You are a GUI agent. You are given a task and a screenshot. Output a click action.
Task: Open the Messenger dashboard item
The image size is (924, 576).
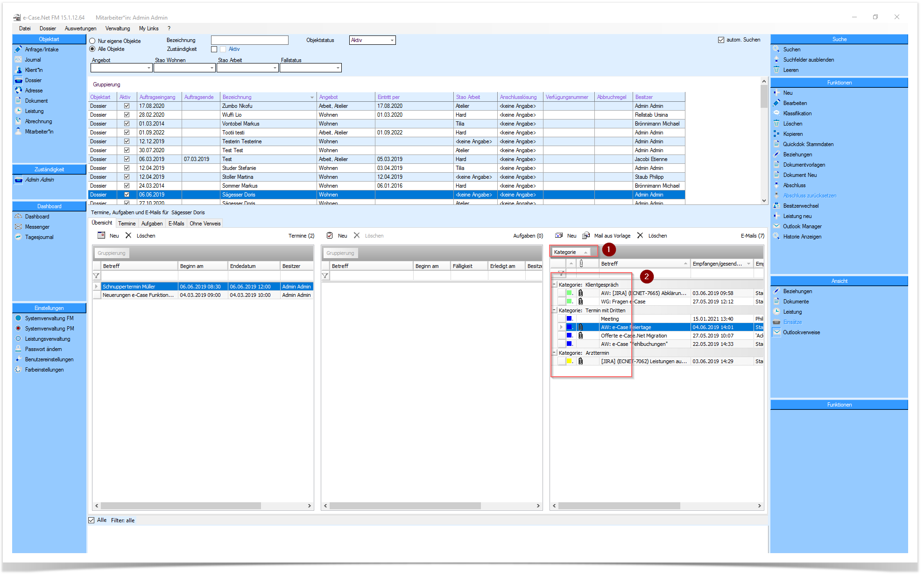click(x=37, y=227)
